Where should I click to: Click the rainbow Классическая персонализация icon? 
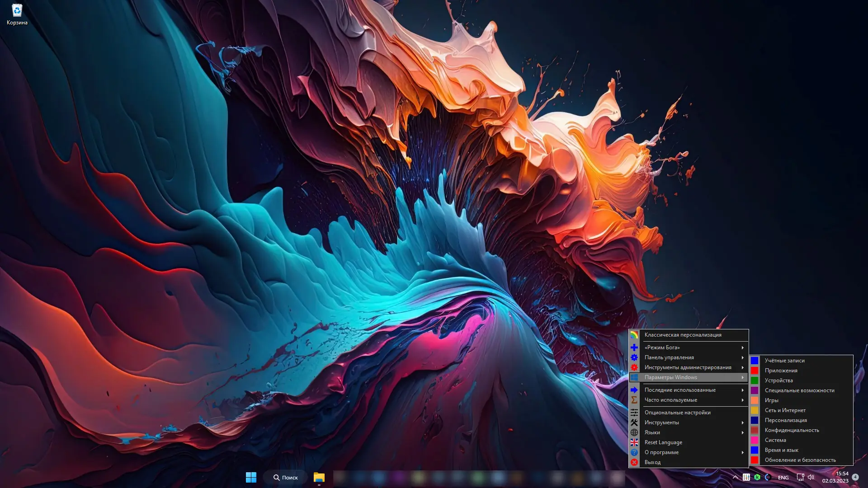[634, 335]
